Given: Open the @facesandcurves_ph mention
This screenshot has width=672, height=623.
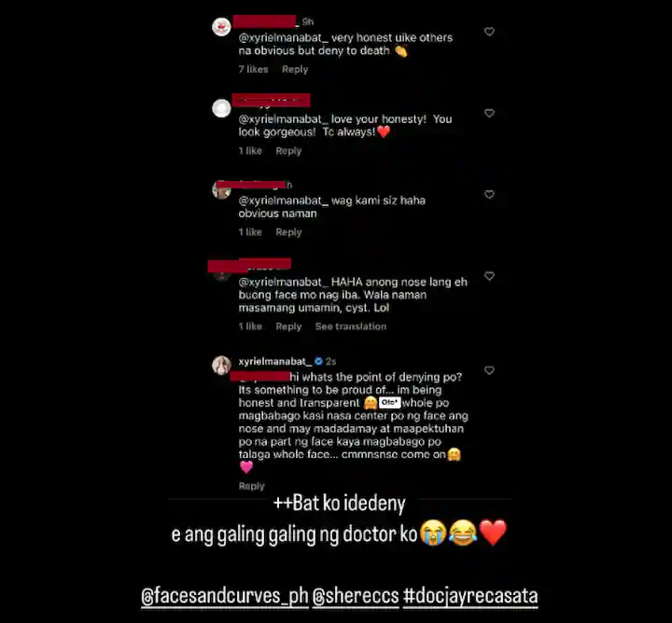Looking at the screenshot, I should pyautogui.click(x=225, y=596).
